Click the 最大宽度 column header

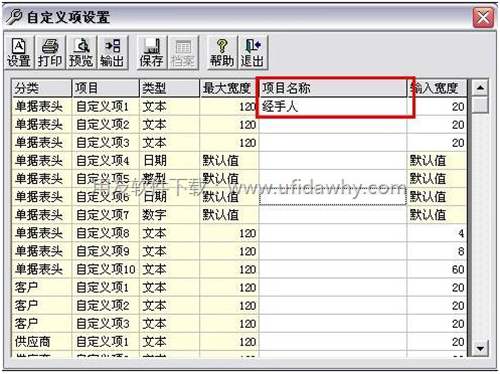229,88
